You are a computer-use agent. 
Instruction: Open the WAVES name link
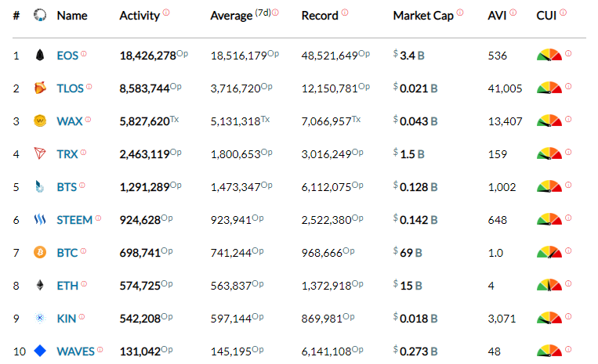point(75,351)
